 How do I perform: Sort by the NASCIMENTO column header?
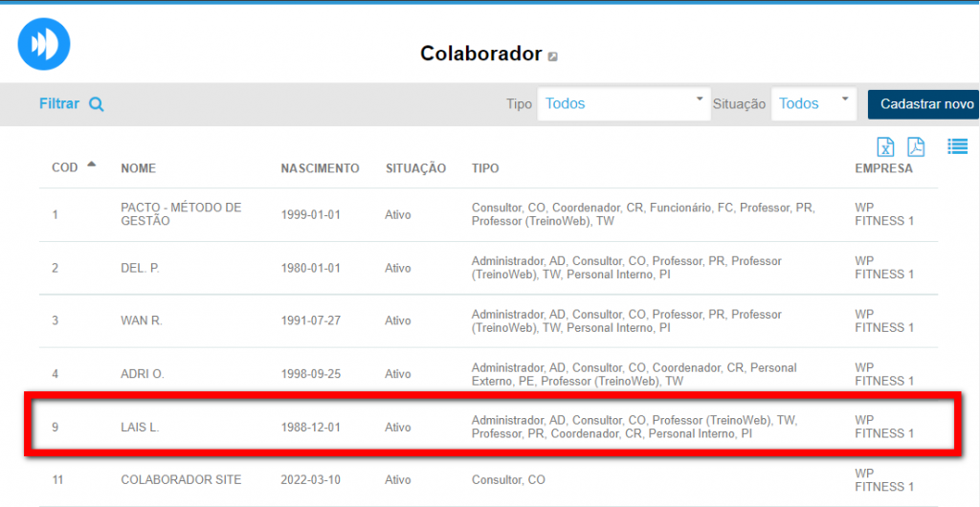click(x=320, y=168)
